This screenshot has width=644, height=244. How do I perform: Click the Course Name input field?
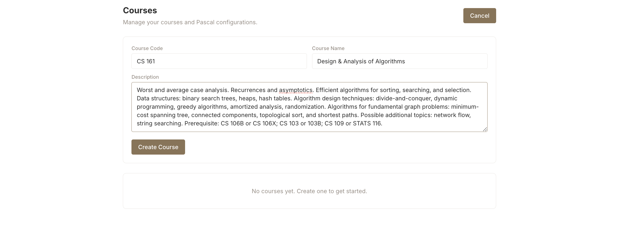coord(400,61)
